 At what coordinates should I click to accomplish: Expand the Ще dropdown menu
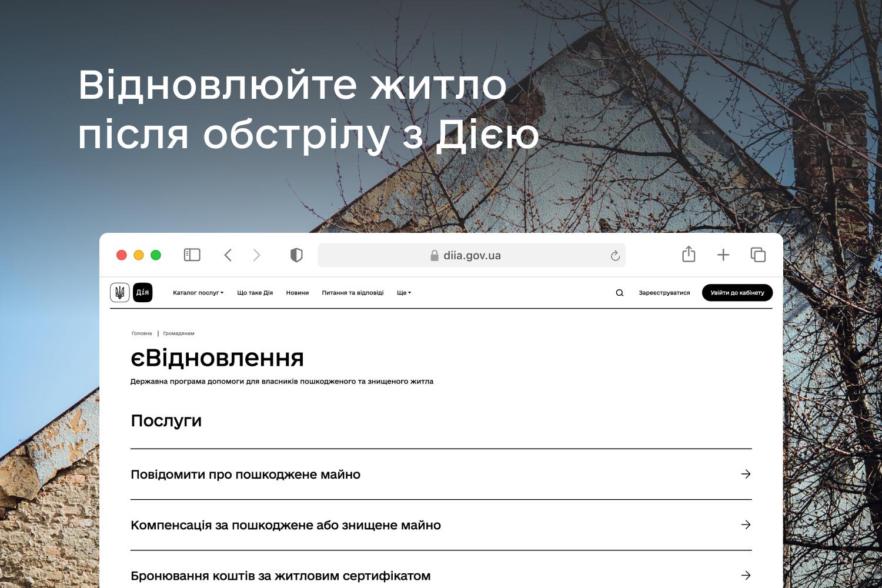[404, 293]
